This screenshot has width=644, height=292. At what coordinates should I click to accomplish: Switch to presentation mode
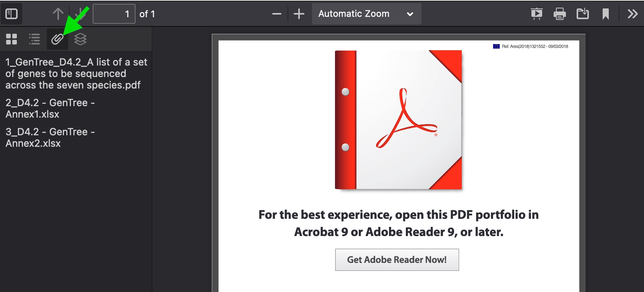[537, 14]
